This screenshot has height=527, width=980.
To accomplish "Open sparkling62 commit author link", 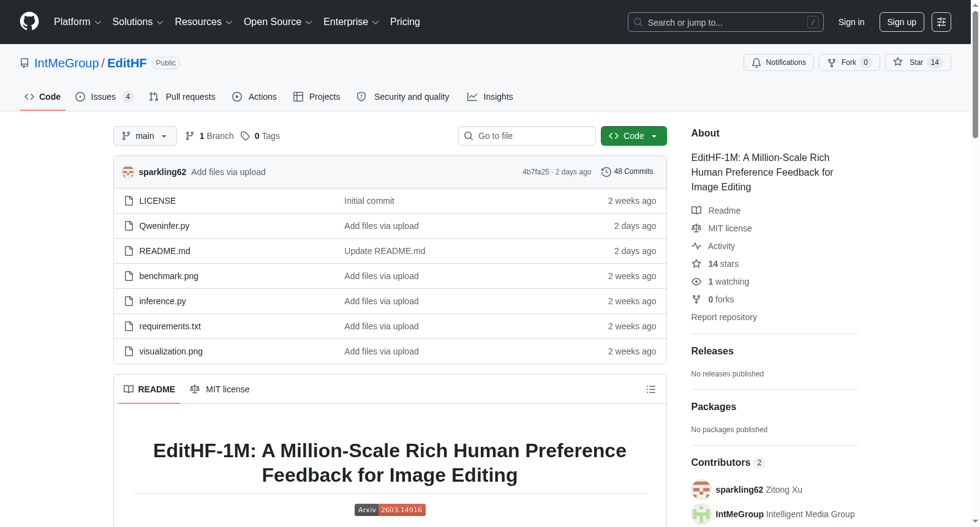I will (x=162, y=172).
